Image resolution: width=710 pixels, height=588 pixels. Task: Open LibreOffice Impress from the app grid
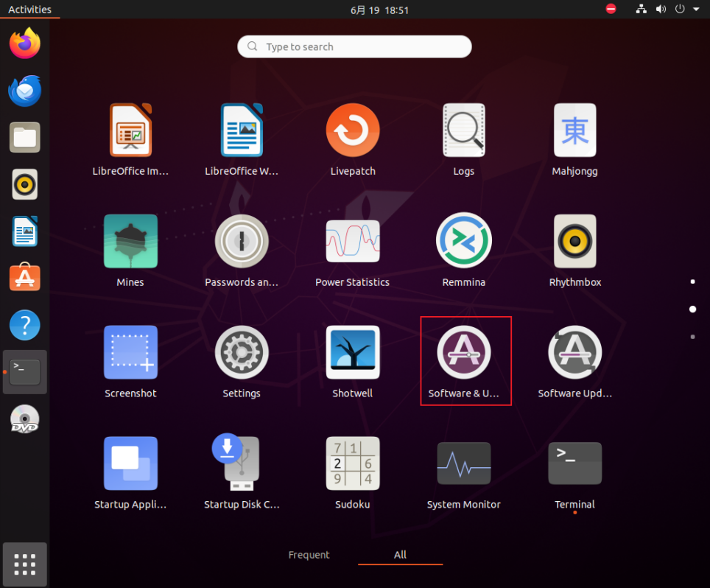(130, 130)
